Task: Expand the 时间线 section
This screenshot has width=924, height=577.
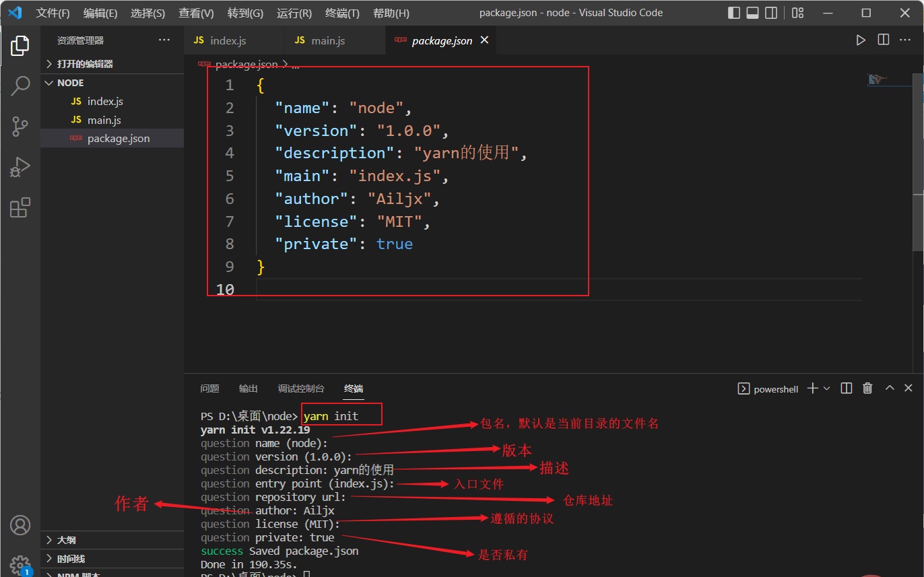Action: pyautogui.click(x=112, y=559)
